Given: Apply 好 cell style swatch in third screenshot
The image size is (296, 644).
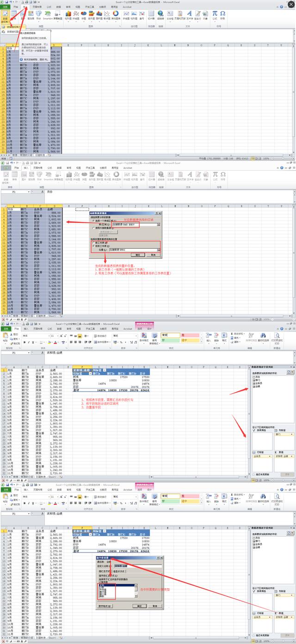Looking at the screenshot, I should click(x=170, y=340).
